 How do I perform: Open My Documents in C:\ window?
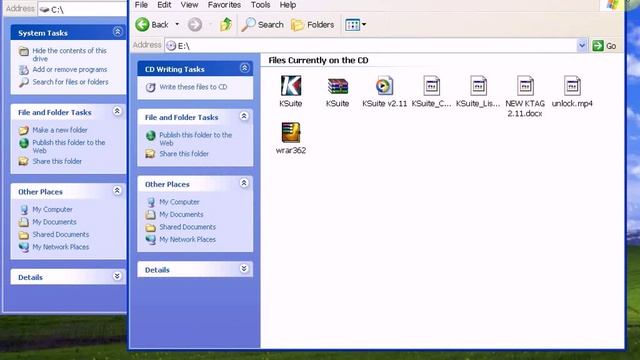pyautogui.click(x=54, y=222)
